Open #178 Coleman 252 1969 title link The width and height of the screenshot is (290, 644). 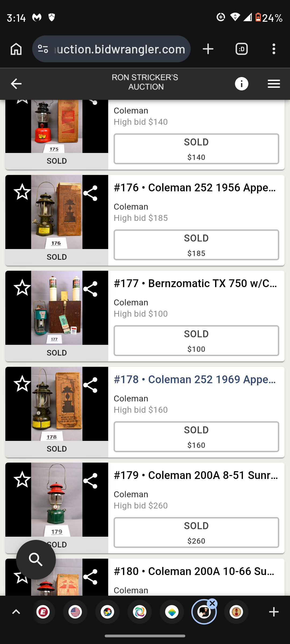tap(195, 379)
